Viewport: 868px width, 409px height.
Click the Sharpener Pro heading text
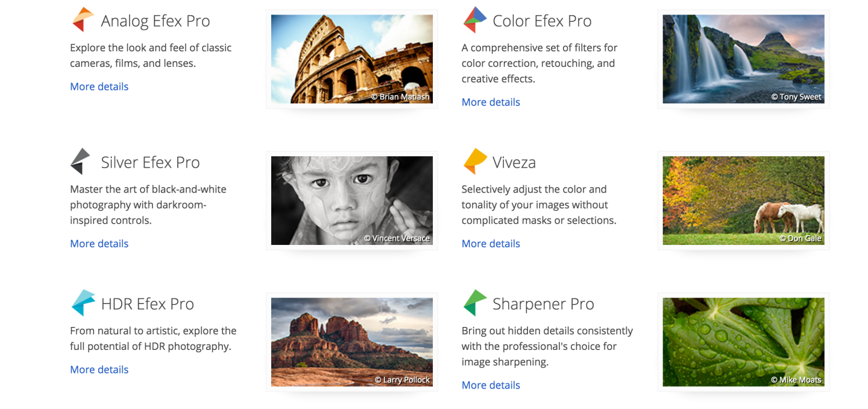coord(543,304)
